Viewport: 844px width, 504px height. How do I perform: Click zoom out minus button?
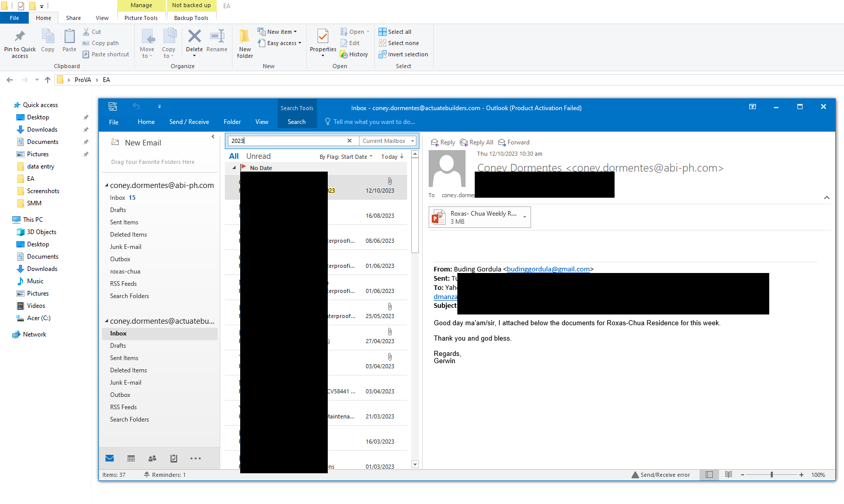(x=742, y=475)
